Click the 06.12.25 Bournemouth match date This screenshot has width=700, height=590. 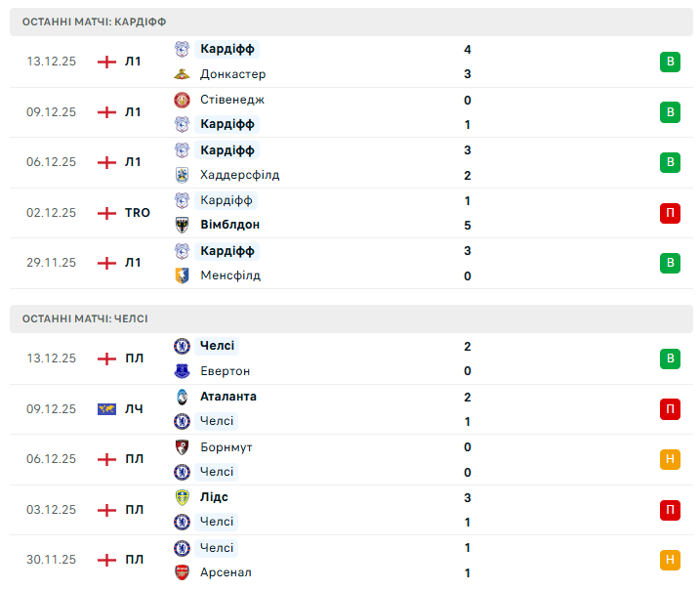(x=51, y=459)
